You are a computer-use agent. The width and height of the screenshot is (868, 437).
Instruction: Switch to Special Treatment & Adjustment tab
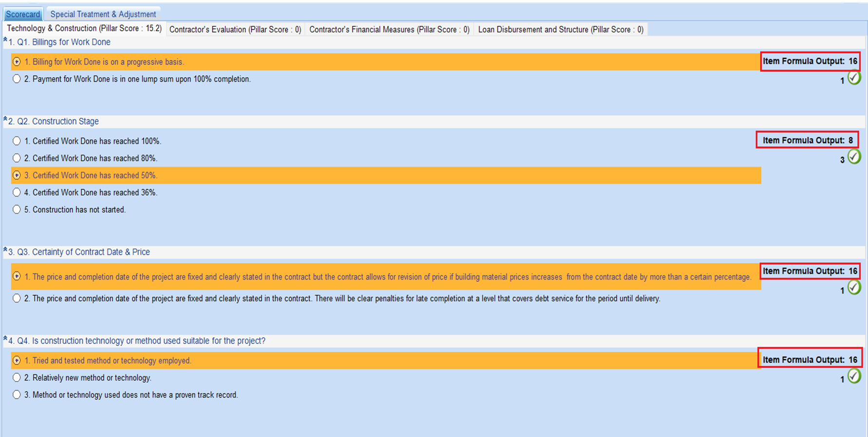tap(103, 14)
